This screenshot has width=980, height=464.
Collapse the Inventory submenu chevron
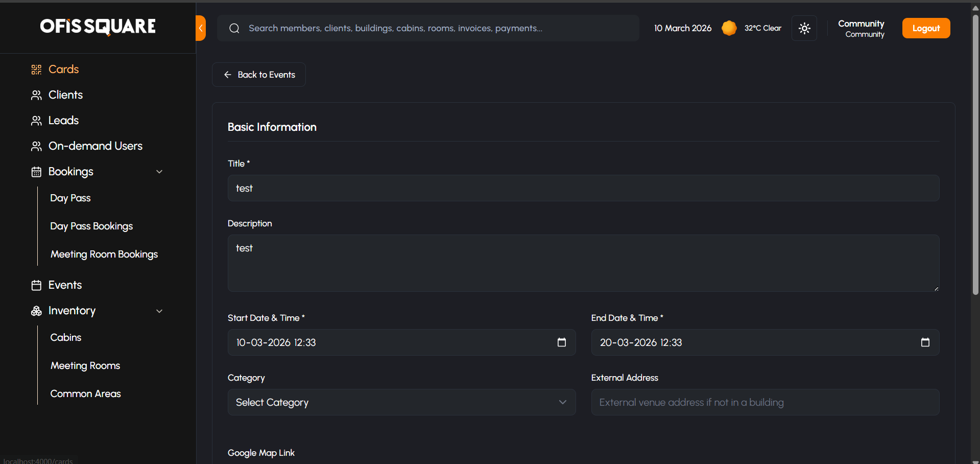(x=159, y=311)
